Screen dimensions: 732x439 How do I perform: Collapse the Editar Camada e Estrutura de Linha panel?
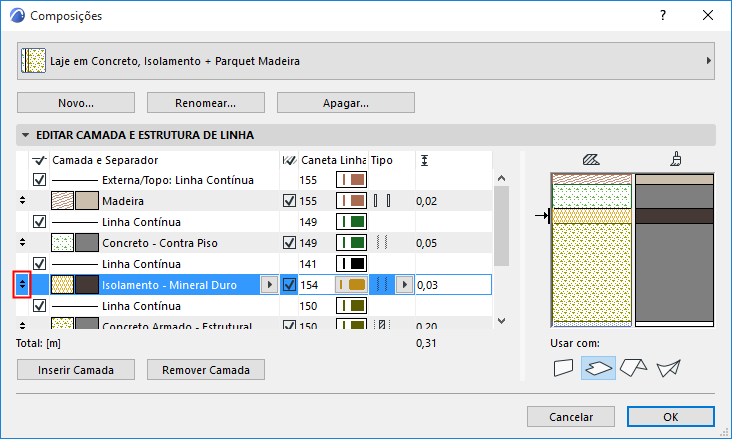coord(26,135)
